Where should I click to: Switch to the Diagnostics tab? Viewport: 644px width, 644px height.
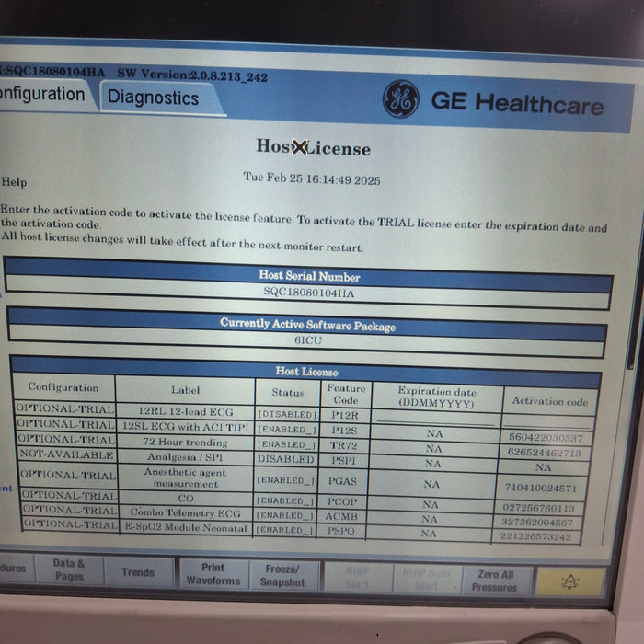[153, 98]
